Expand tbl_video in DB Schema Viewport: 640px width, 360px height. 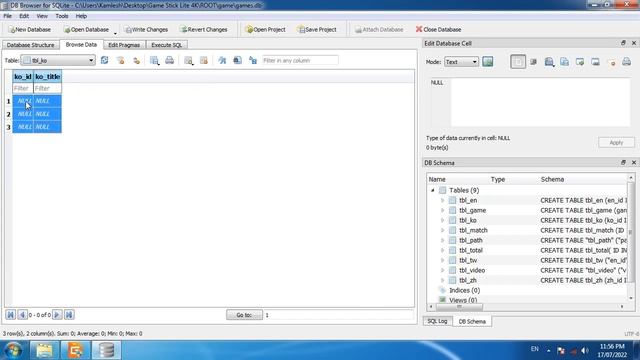(442, 270)
